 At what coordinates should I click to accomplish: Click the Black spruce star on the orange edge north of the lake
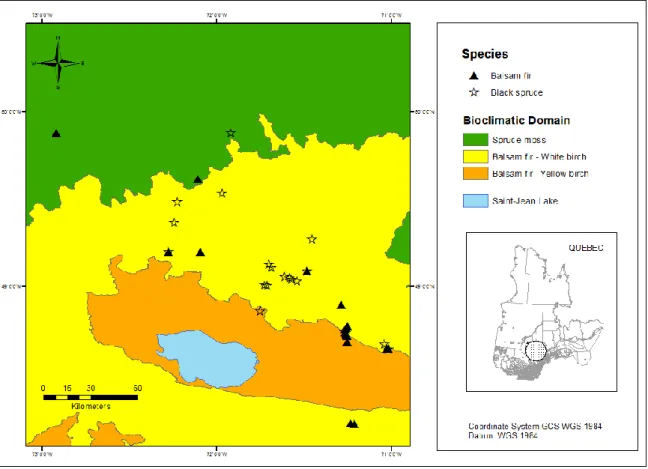coord(260,311)
